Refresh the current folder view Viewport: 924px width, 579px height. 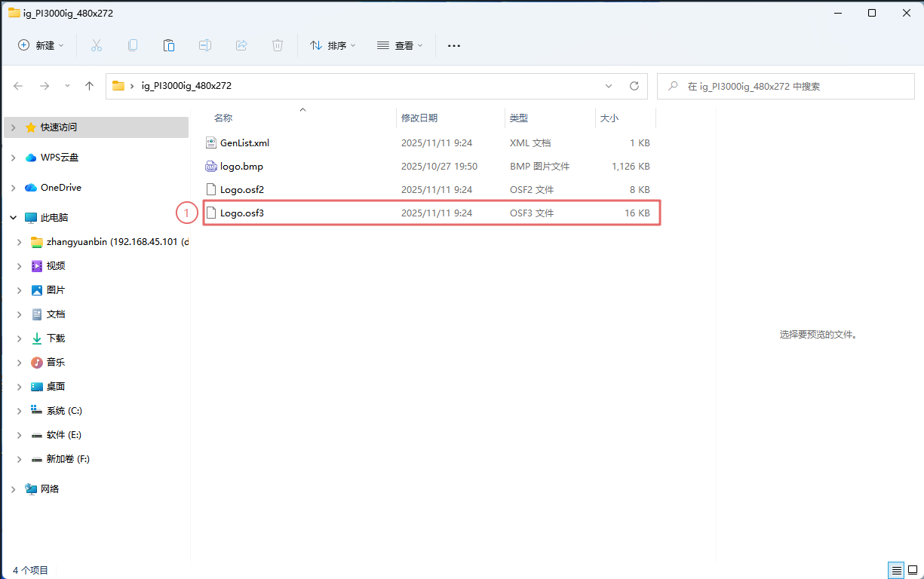point(634,86)
